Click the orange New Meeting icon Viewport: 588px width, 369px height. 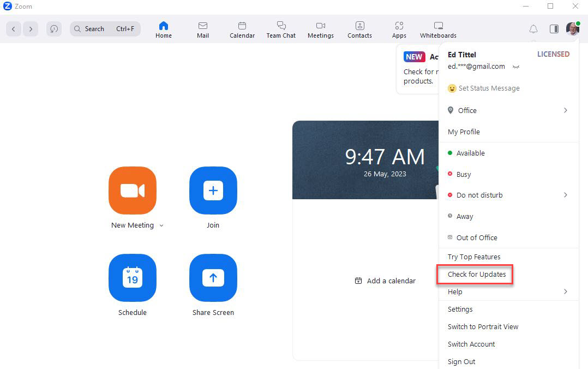[133, 191]
